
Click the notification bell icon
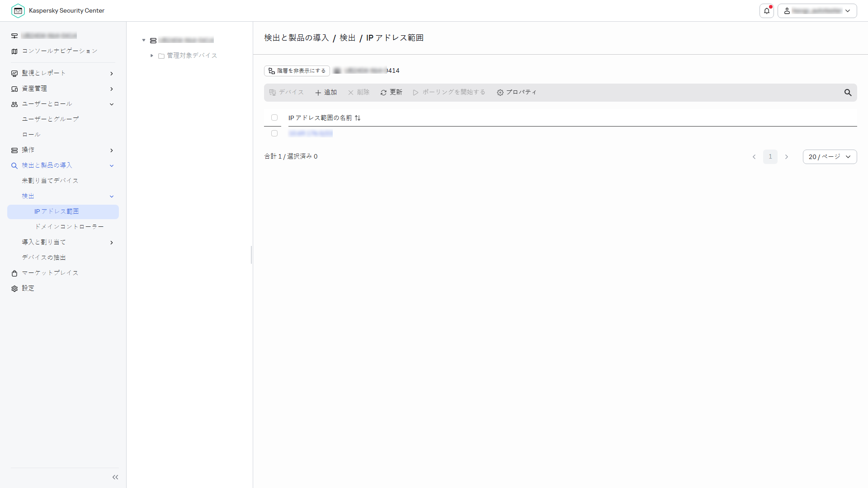point(766,10)
